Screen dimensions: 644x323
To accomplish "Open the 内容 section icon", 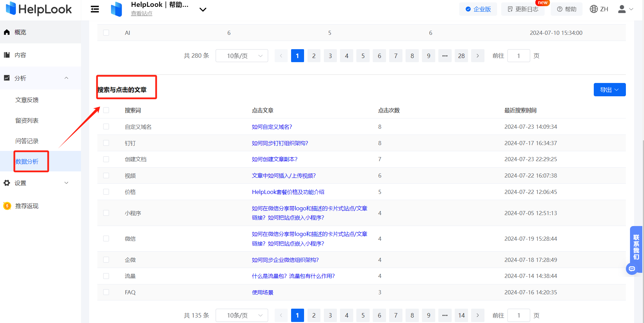I will click(x=7, y=55).
